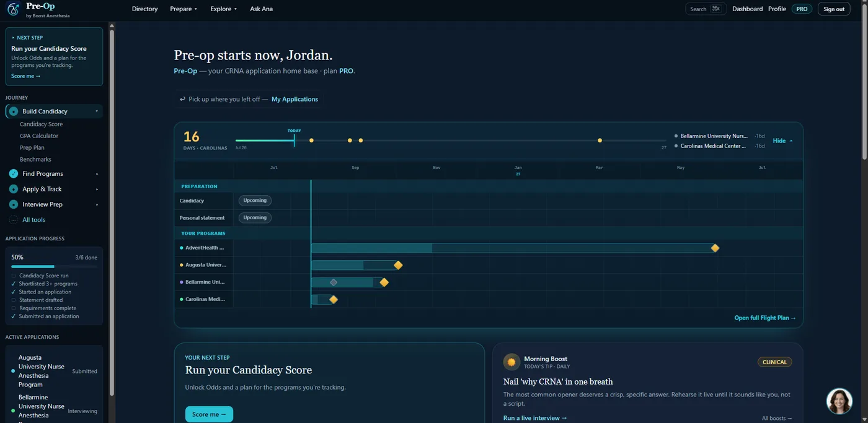
Task: Open Candidacy Score in the sidebar
Action: point(41,124)
